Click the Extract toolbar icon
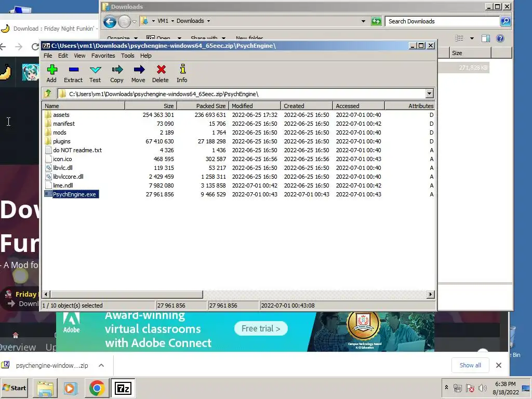The width and height of the screenshot is (532, 399). click(73, 73)
